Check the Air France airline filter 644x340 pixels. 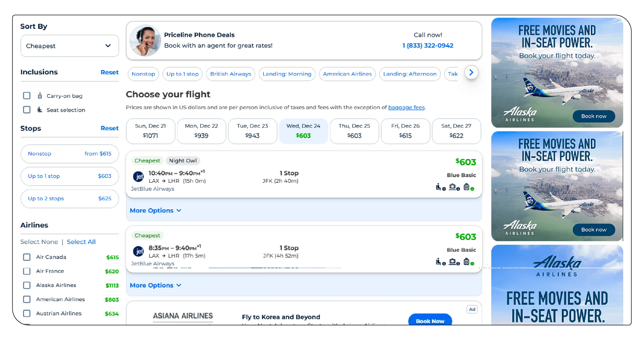26,271
